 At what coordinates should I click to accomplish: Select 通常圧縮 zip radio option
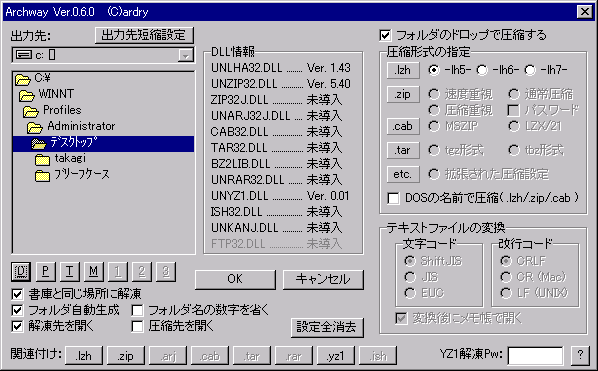pos(541,94)
